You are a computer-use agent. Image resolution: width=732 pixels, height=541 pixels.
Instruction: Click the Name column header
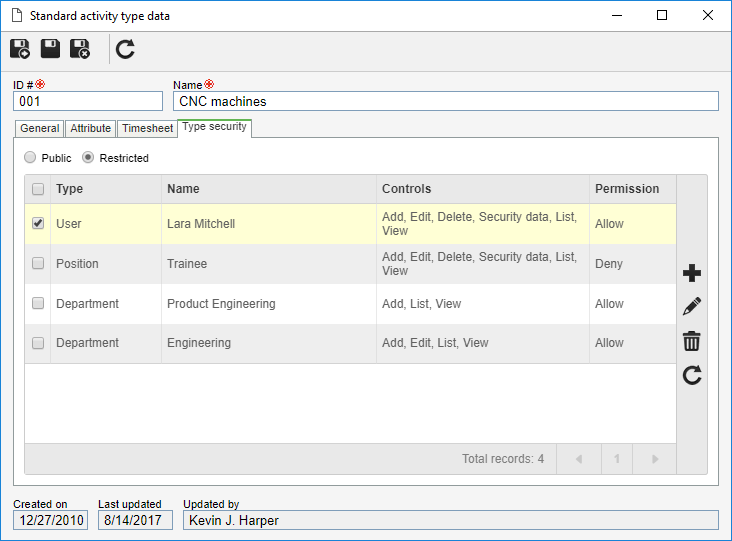(x=269, y=189)
